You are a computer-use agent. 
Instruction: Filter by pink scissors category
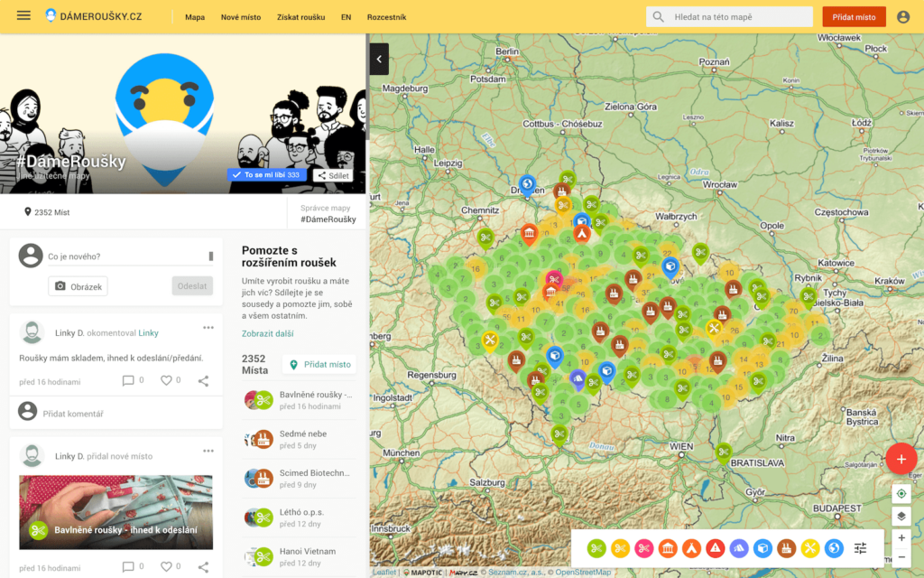pyautogui.click(x=643, y=548)
